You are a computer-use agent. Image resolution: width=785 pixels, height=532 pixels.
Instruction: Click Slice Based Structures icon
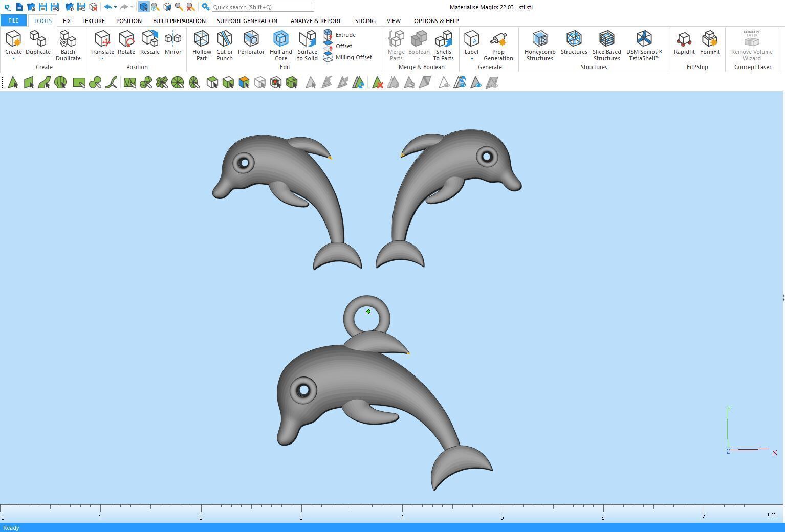(607, 39)
